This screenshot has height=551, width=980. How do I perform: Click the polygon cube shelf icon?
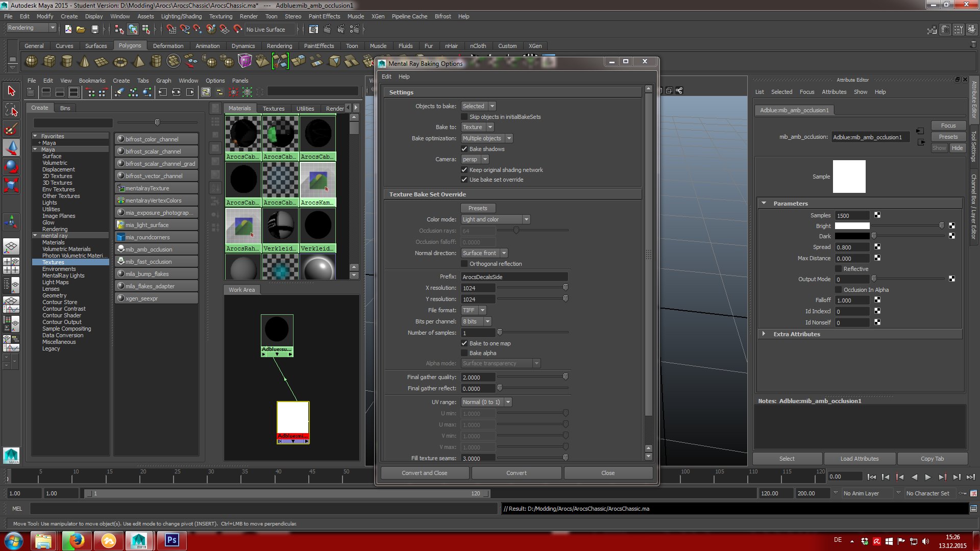tap(50, 62)
